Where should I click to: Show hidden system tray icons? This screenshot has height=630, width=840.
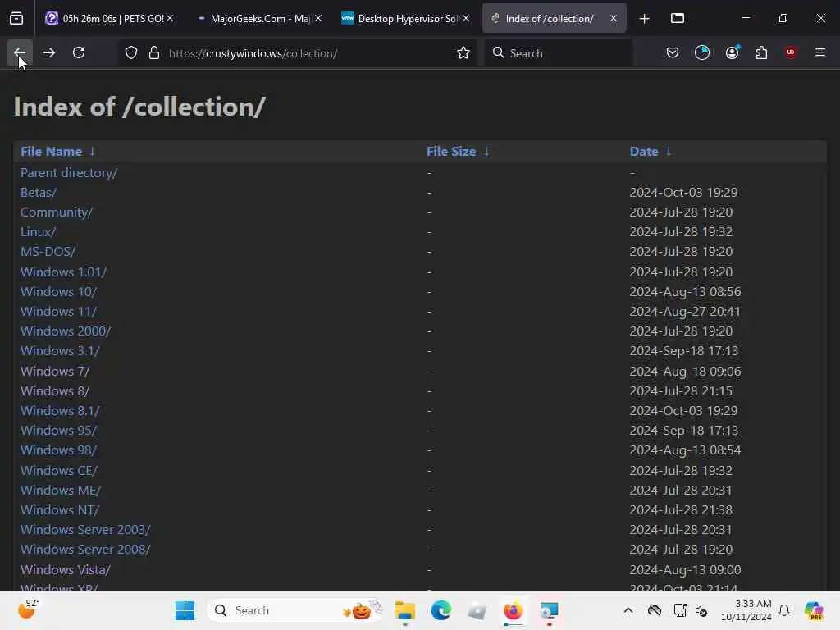pos(628,610)
